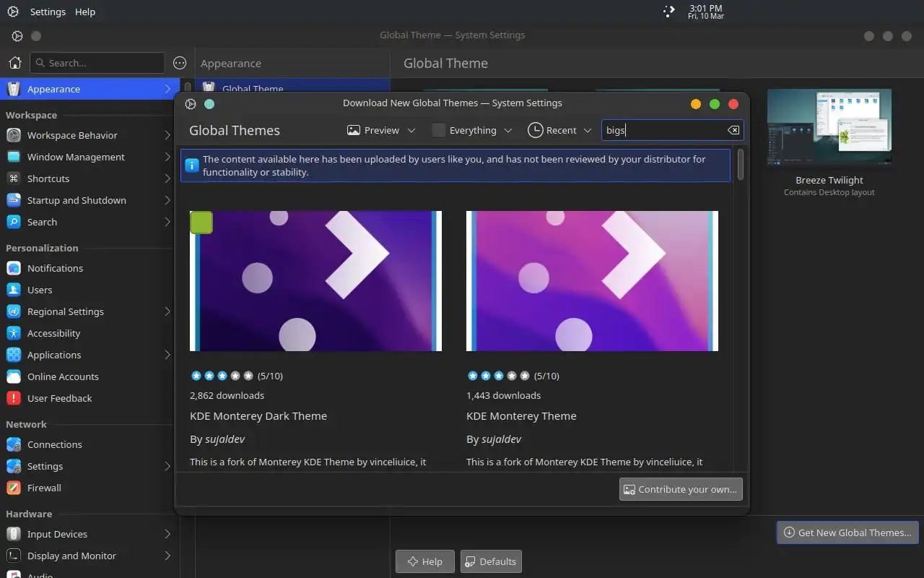The height and width of the screenshot is (578, 924).
Task: Open the Accessibility icon
Action: pos(14,333)
